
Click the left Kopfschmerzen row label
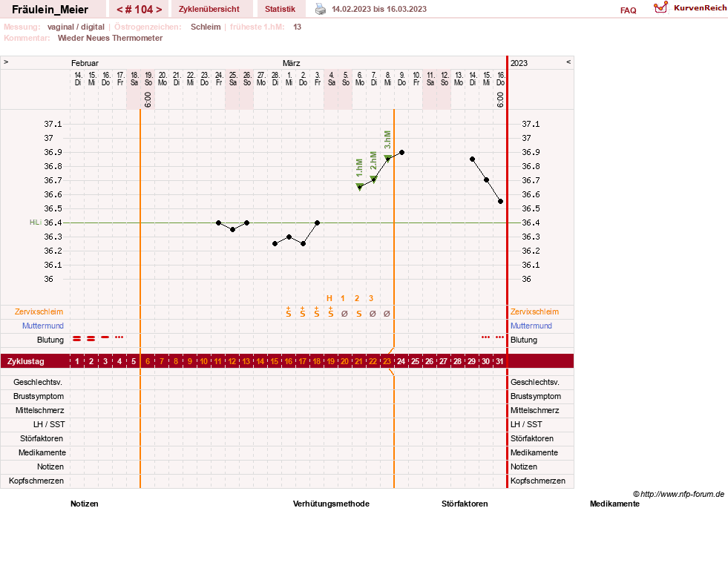point(36,481)
